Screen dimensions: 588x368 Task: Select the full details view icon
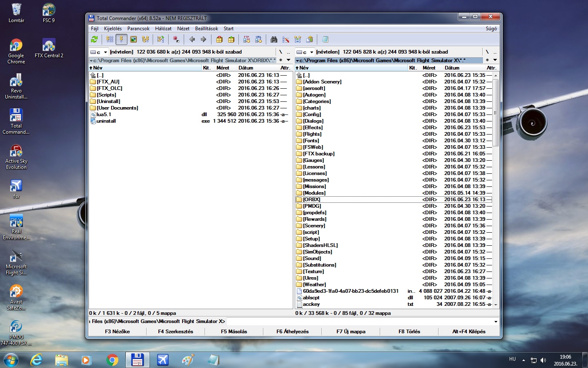coord(121,39)
